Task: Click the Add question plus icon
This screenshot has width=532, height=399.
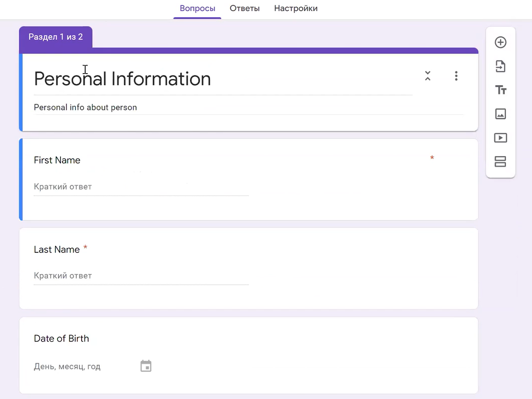Action: (500, 42)
